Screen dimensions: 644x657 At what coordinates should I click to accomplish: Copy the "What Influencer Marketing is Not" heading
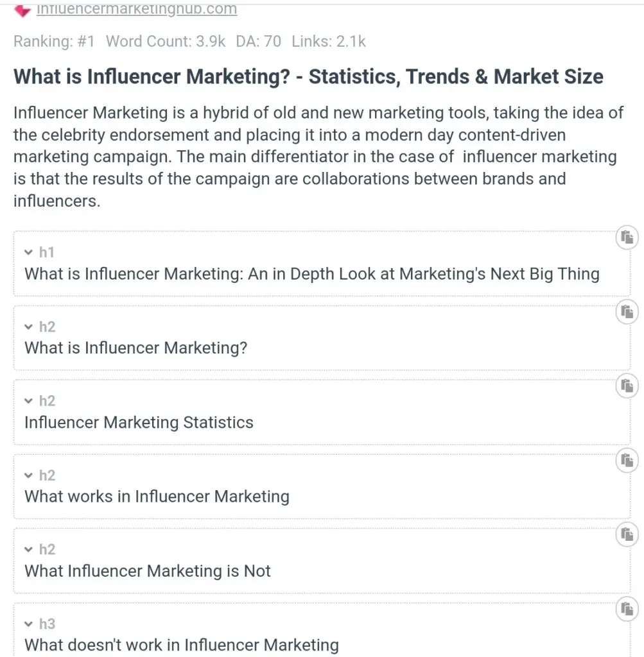pyautogui.click(x=627, y=534)
